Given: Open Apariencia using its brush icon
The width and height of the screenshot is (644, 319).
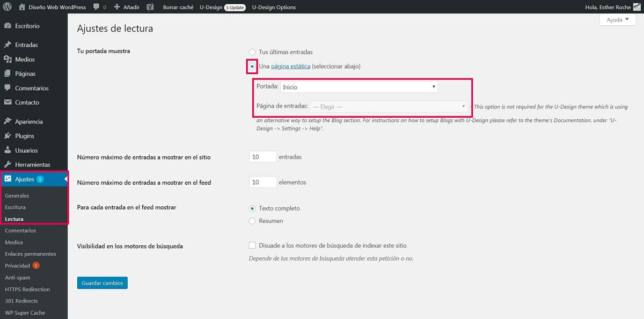Looking at the screenshot, I should coord(9,121).
